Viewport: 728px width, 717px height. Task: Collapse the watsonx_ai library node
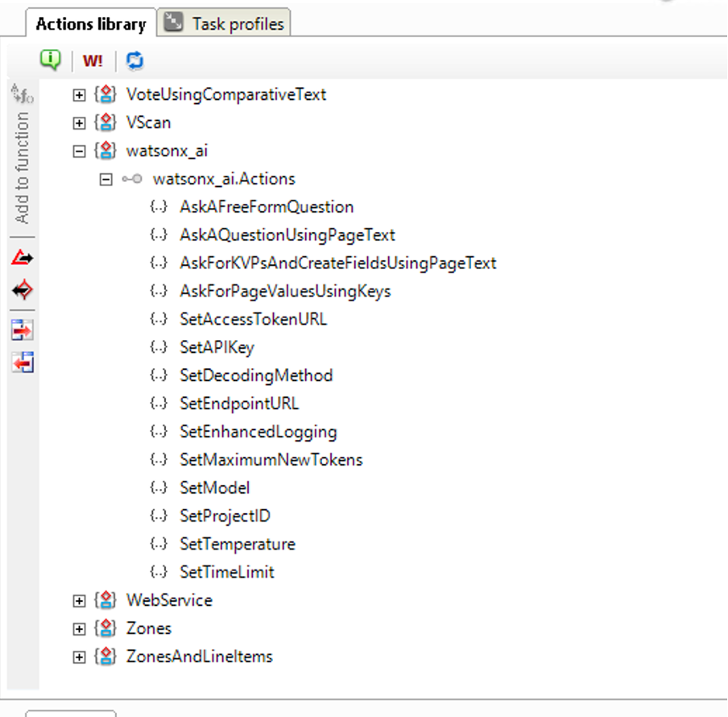click(x=79, y=151)
